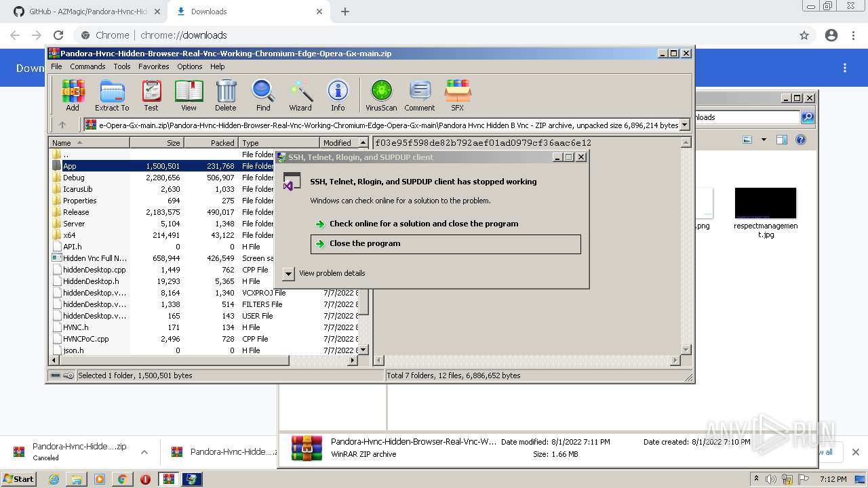Select HiddenDesktop.cpp file row
Screen dimensions: 868x488
(x=203, y=270)
